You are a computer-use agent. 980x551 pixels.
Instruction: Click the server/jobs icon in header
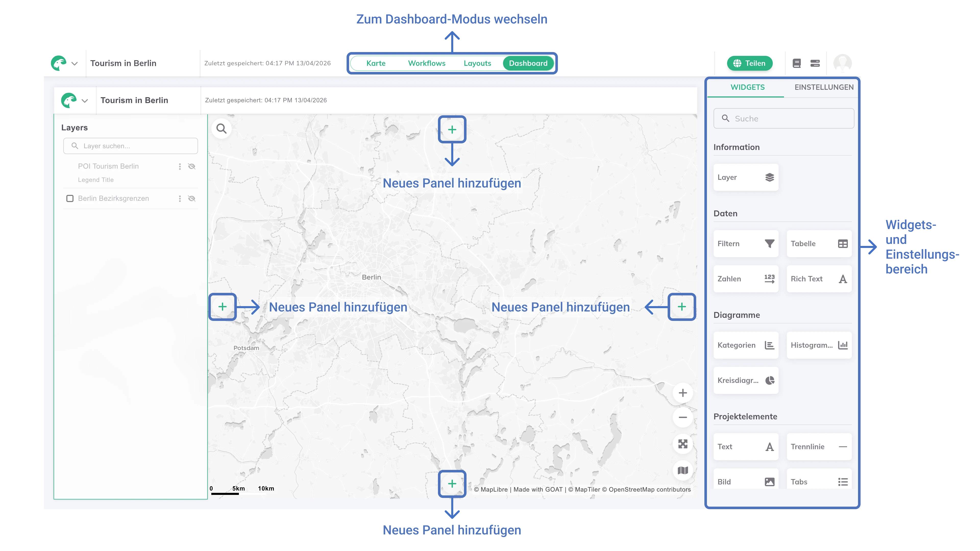[x=815, y=63]
